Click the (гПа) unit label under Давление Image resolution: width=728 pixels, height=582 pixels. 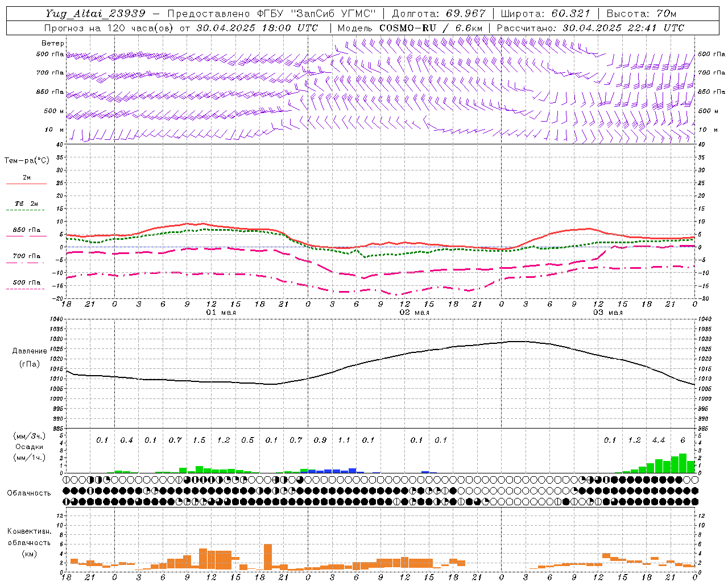28,364
